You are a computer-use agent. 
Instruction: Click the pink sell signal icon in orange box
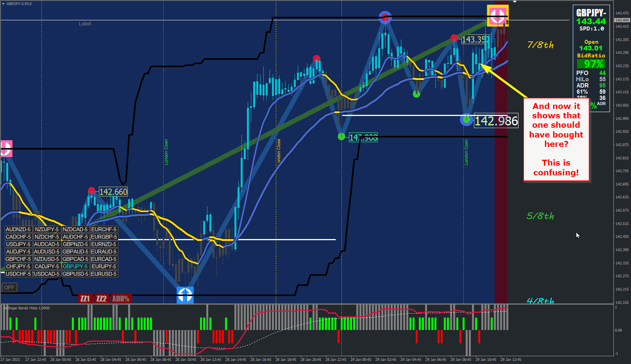[497, 16]
